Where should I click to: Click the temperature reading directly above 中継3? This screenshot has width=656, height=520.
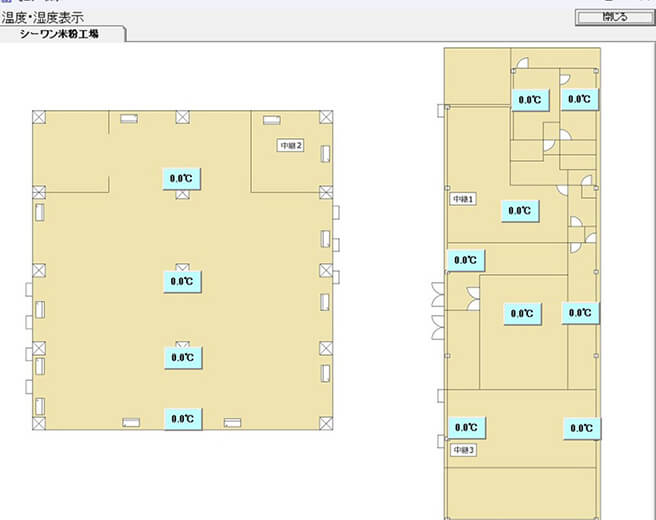point(465,427)
